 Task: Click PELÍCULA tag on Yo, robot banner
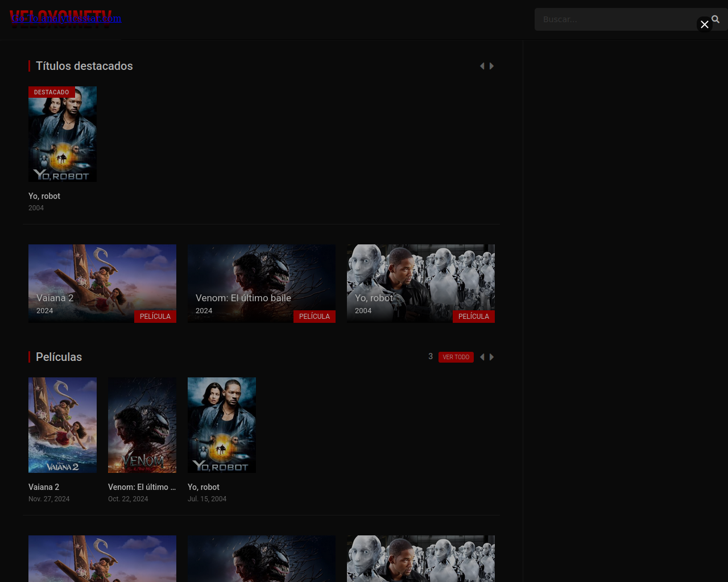(x=474, y=317)
